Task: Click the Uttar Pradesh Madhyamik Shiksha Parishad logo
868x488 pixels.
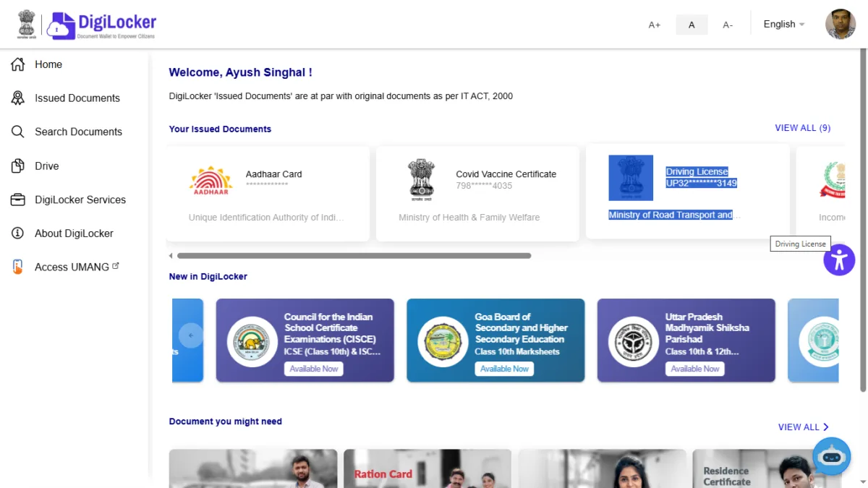Action: pos(634,341)
